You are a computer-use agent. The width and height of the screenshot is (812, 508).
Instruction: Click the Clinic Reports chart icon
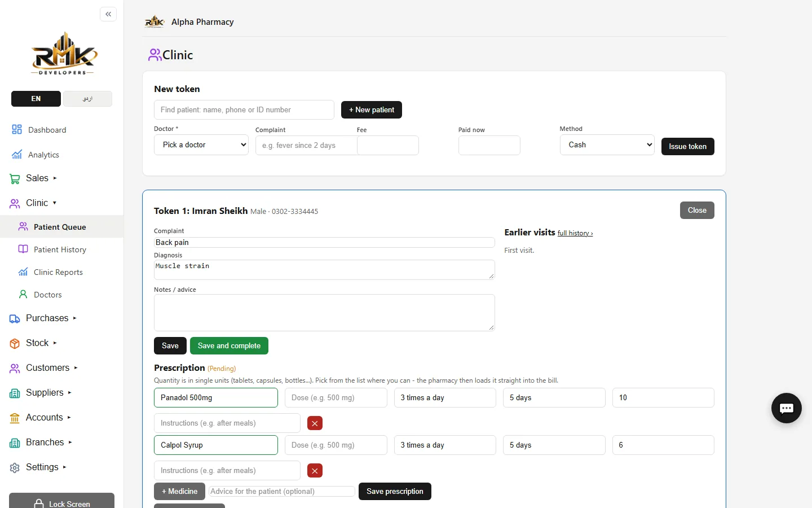pyautogui.click(x=23, y=271)
